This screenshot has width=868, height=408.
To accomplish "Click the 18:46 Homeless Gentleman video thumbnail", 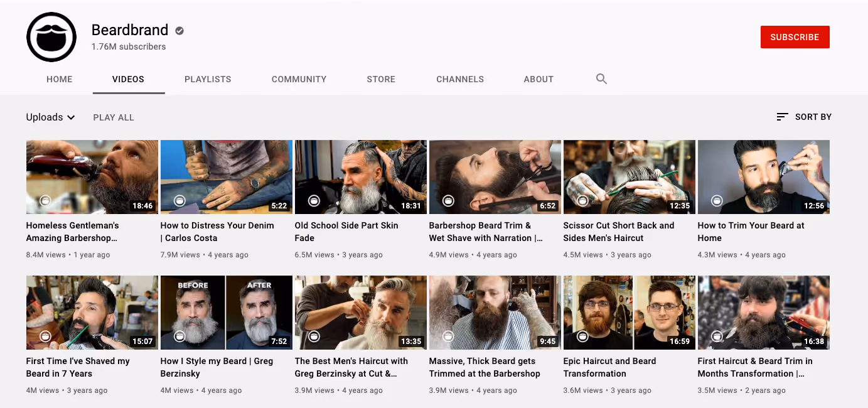I will 92,177.
